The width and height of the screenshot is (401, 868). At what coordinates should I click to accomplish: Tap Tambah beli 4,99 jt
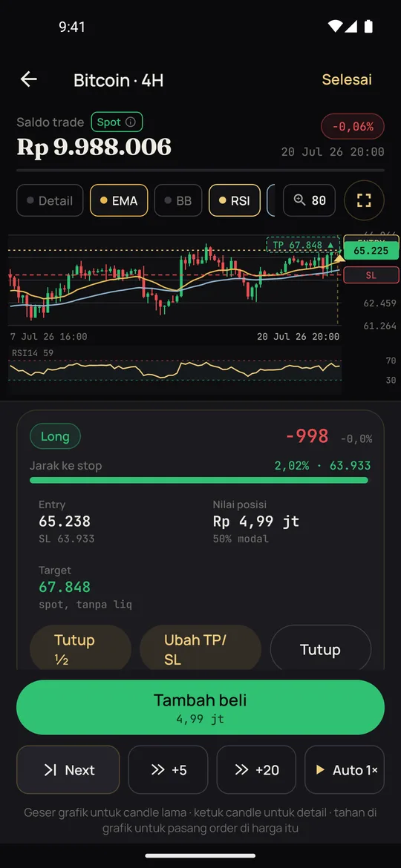tap(200, 707)
